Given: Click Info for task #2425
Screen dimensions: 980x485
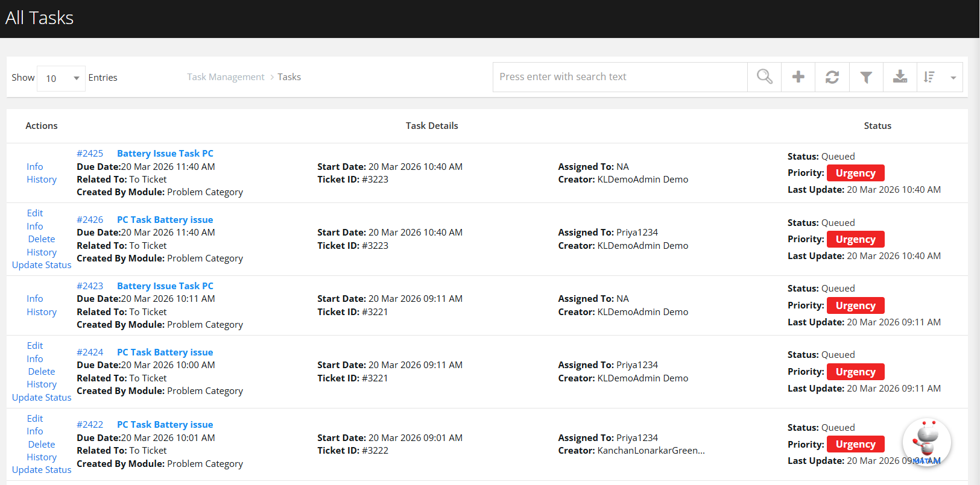Looking at the screenshot, I should point(35,167).
